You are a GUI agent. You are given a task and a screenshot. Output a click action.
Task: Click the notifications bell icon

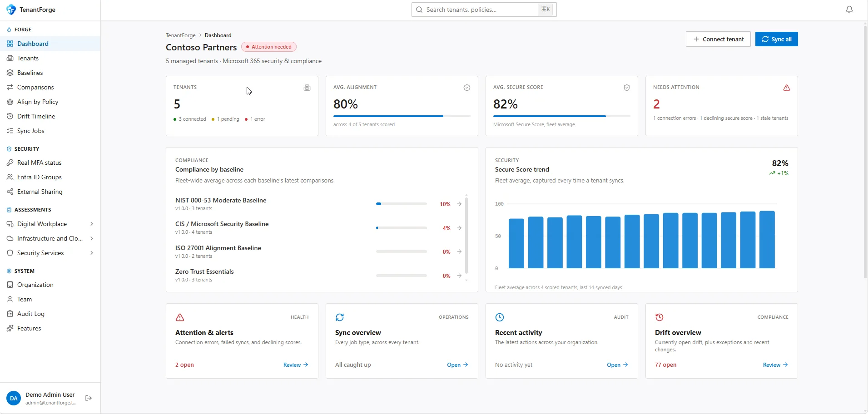[x=849, y=10]
